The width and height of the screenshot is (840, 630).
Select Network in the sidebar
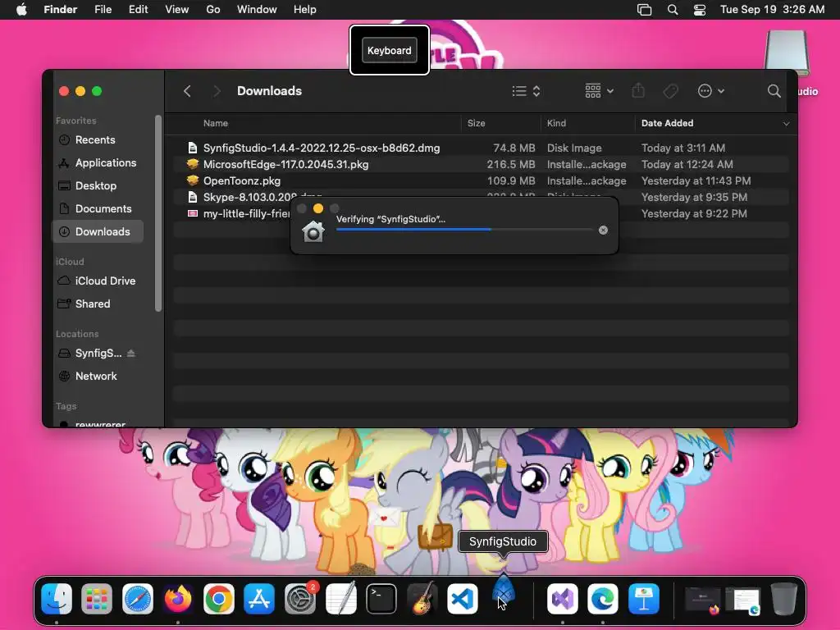98,376
